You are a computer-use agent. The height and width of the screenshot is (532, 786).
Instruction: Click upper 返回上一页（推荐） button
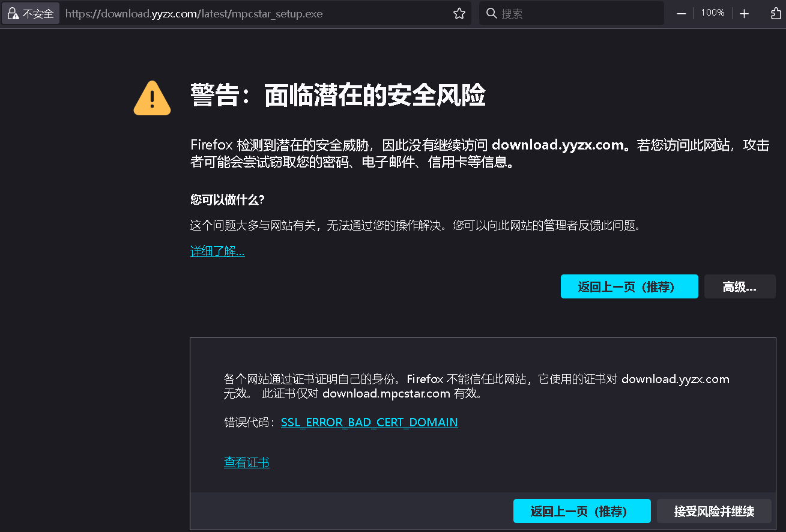coord(629,286)
